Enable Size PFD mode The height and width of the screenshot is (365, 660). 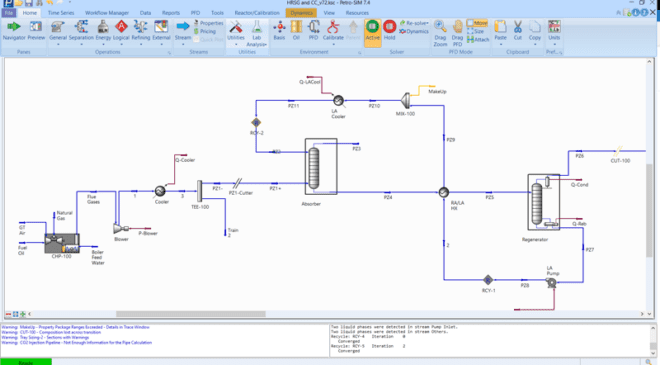[x=475, y=31]
